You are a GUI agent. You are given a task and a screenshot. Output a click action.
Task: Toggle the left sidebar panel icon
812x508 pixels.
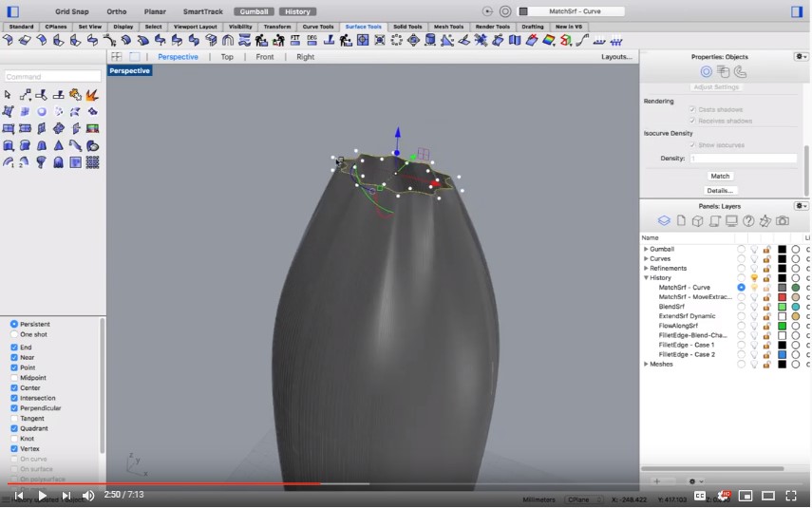tap(13, 11)
